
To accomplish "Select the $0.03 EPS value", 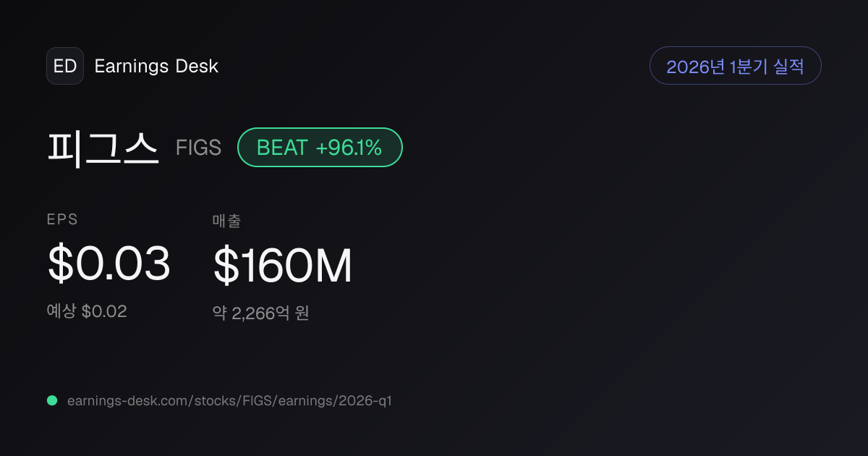I will tap(109, 263).
